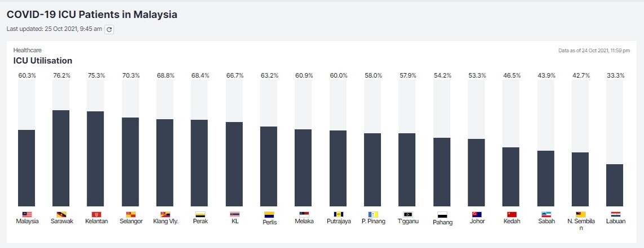Click the Klang Vly. label
Screen dimensions: 644x248
(x=165, y=222)
